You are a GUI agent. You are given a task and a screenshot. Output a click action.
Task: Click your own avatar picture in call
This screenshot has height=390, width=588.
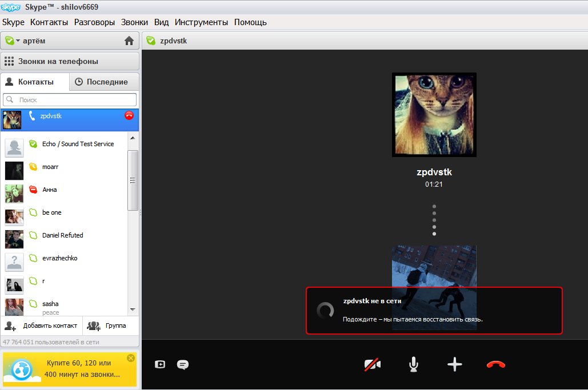click(434, 287)
